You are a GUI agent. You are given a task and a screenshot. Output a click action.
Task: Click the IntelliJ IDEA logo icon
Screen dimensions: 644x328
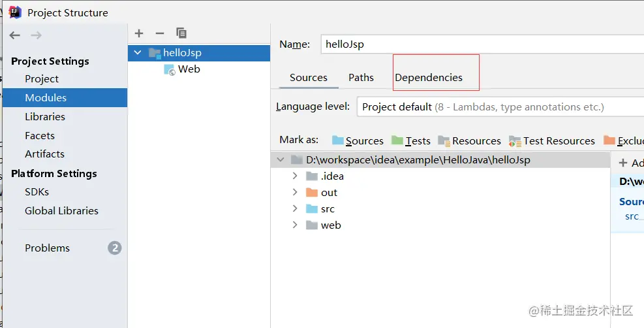click(15, 12)
